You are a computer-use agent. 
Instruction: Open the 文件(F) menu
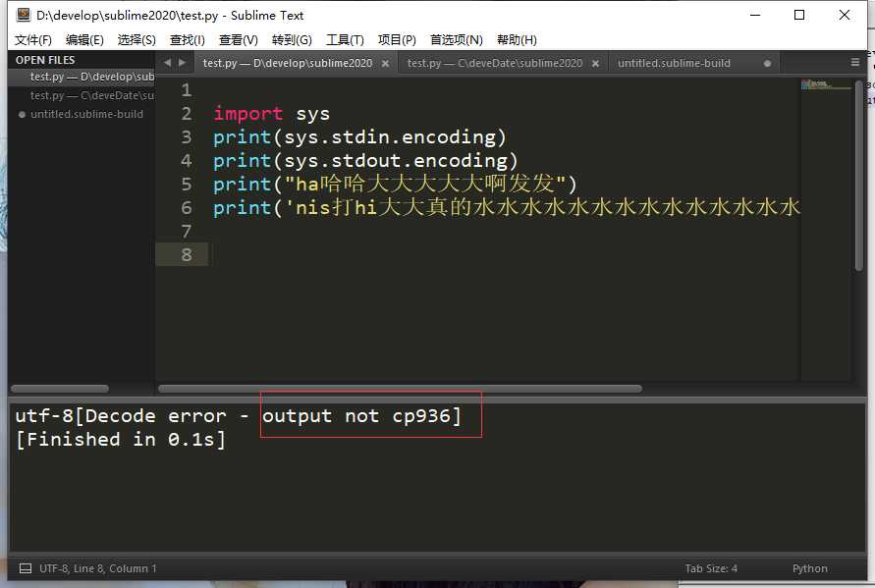[x=33, y=40]
